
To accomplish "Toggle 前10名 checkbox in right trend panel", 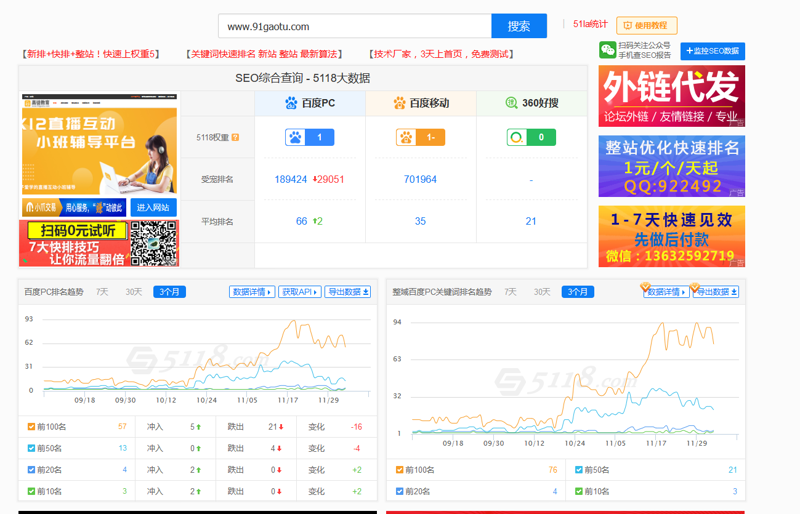I will pyautogui.click(x=579, y=491).
